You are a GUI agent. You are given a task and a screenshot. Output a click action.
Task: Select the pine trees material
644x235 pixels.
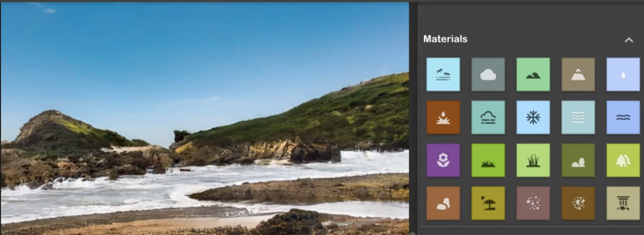(623, 160)
